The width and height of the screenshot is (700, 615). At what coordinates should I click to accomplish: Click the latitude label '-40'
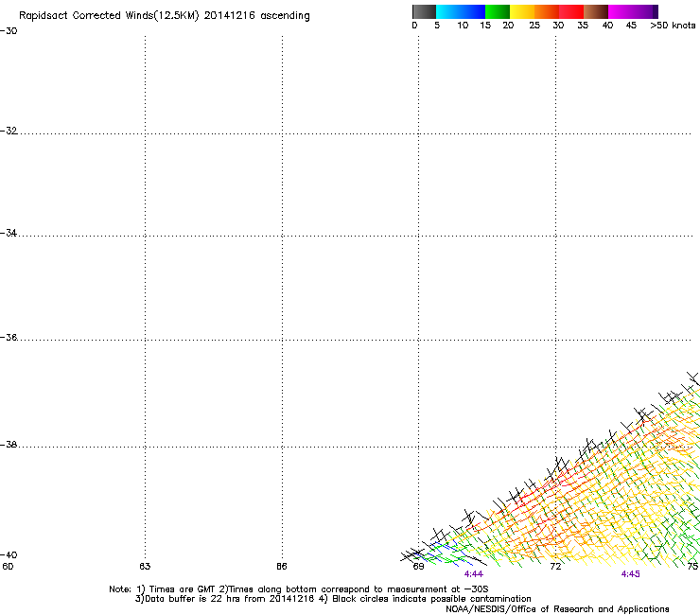(x=9, y=554)
